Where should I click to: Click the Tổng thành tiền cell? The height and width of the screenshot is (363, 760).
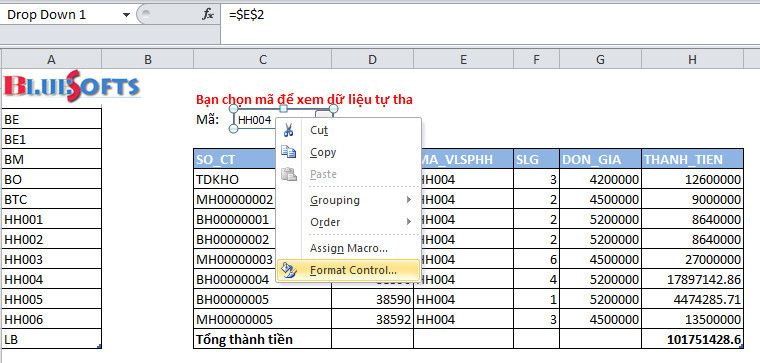[x=263, y=339]
